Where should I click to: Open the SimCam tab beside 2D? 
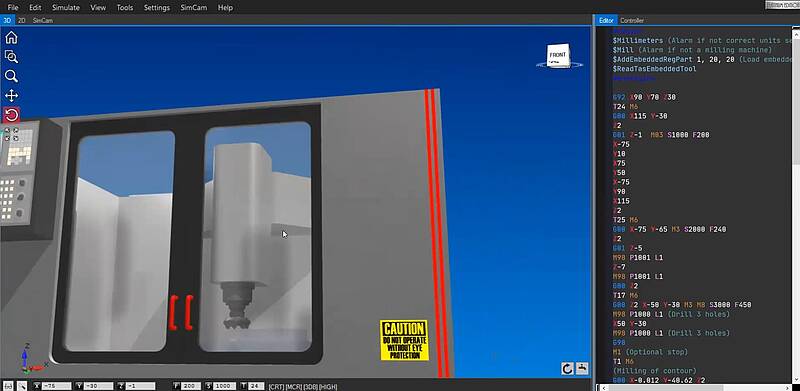click(42, 20)
